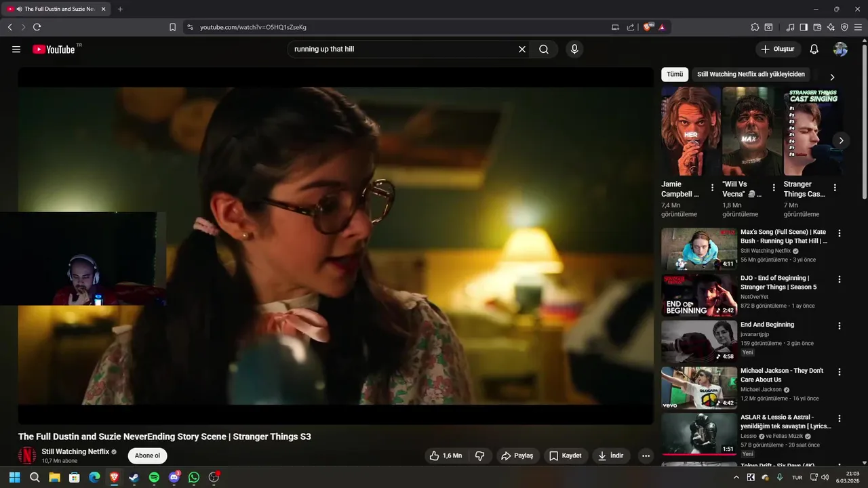868x488 pixels.
Task: Switch to the Stranger Things browser tab
Action: 57,9
